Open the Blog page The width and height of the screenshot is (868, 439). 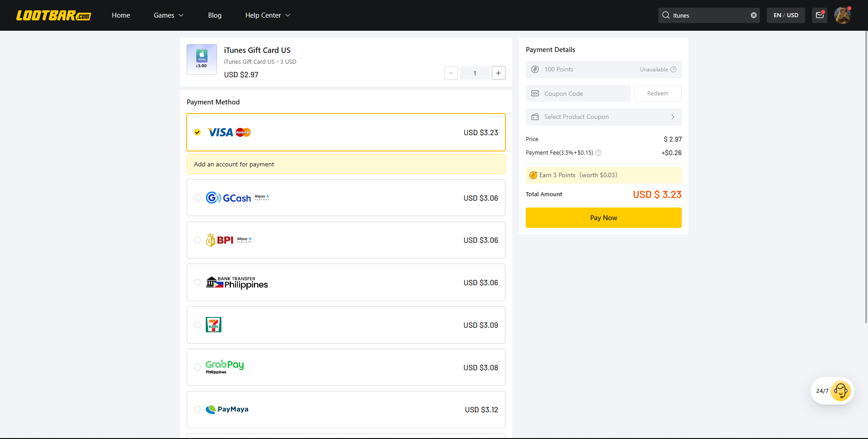point(215,15)
